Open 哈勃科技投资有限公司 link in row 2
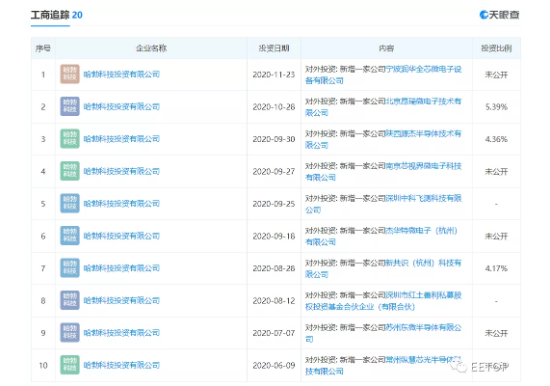The width and height of the screenshot is (550, 386). [x=122, y=107]
